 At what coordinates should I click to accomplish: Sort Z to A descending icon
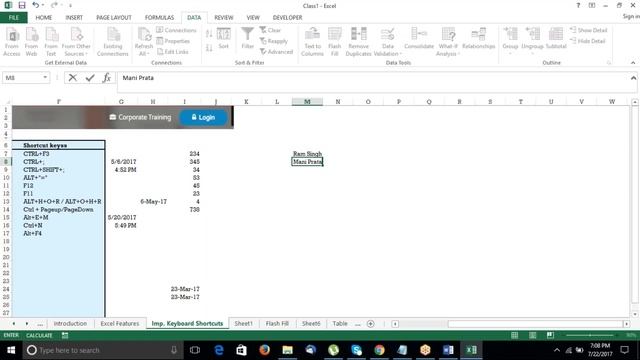tap(209, 48)
